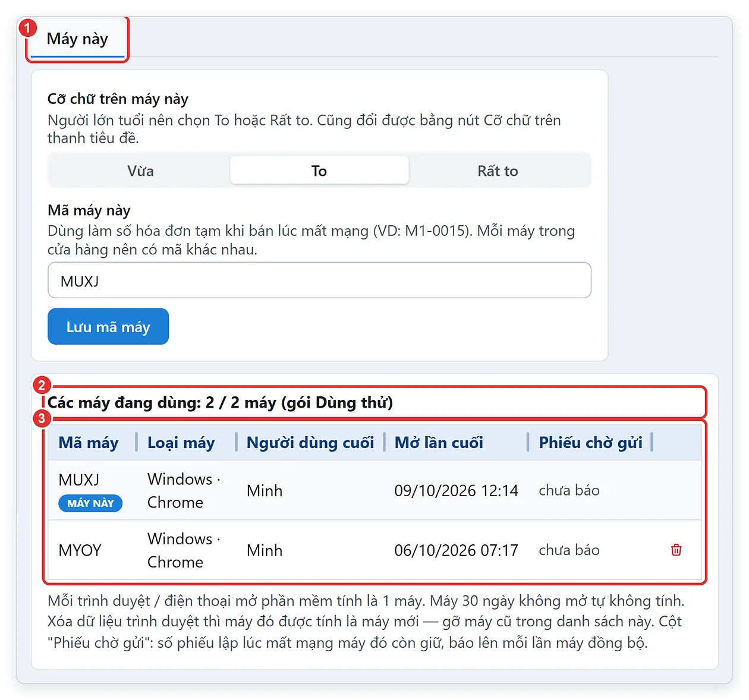The width and height of the screenshot is (749, 700).
Task: Click the Mở lần cuối column header
Action: coord(439,443)
